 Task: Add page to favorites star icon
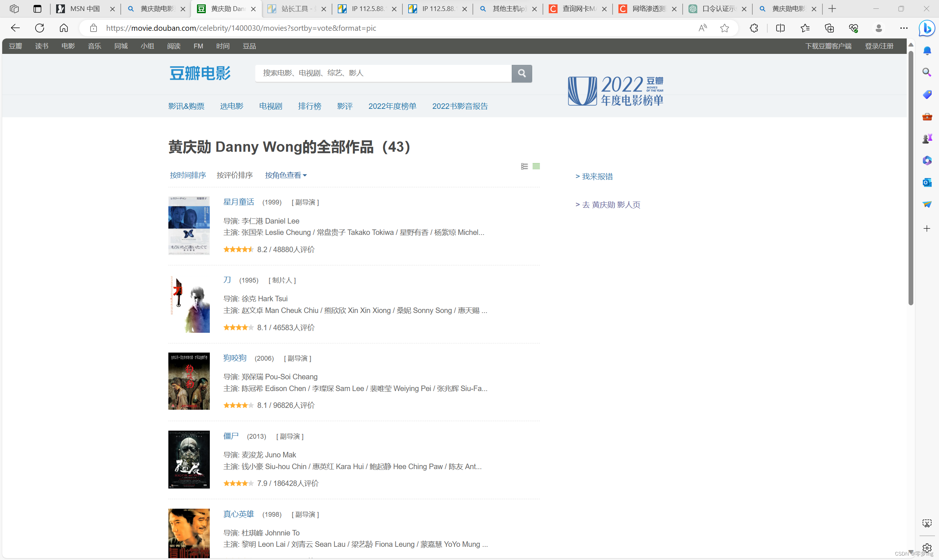(x=724, y=28)
